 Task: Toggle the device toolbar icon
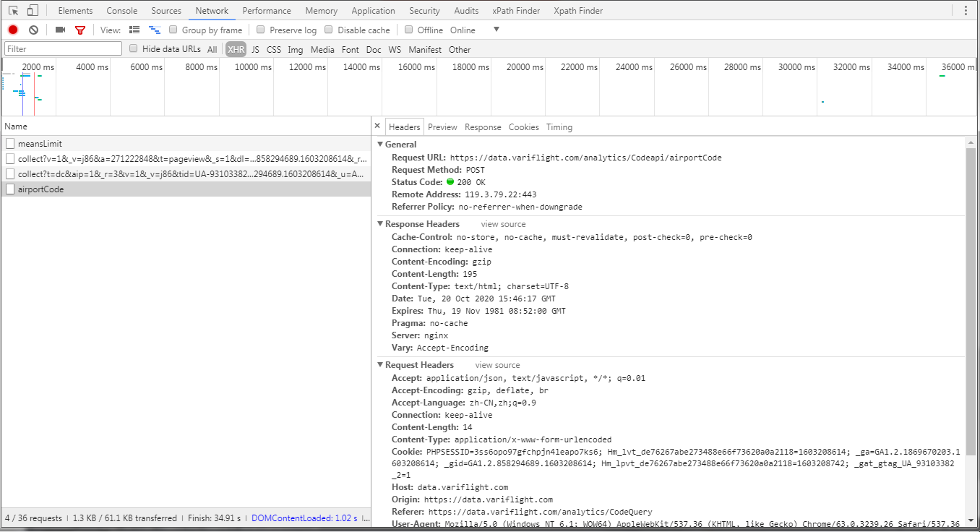33,11
